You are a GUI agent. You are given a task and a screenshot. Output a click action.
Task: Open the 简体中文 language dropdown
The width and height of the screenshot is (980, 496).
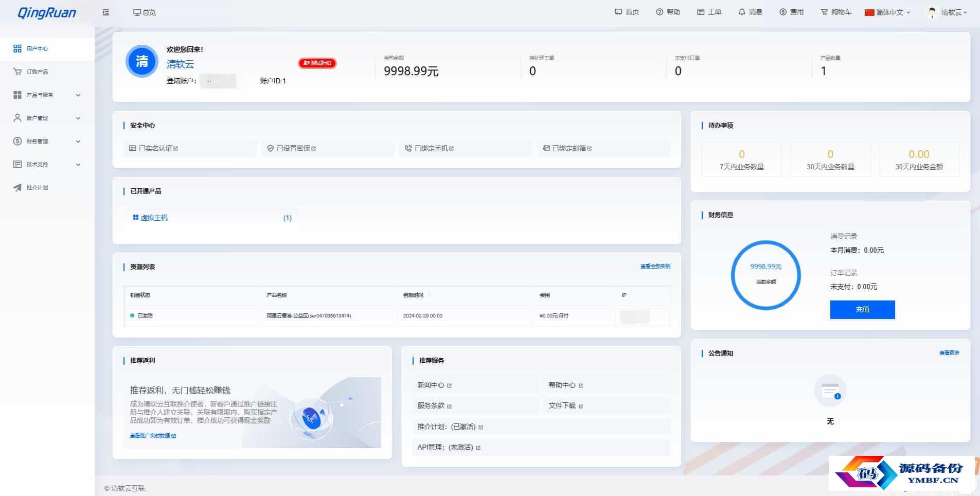pyautogui.click(x=887, y=12)
